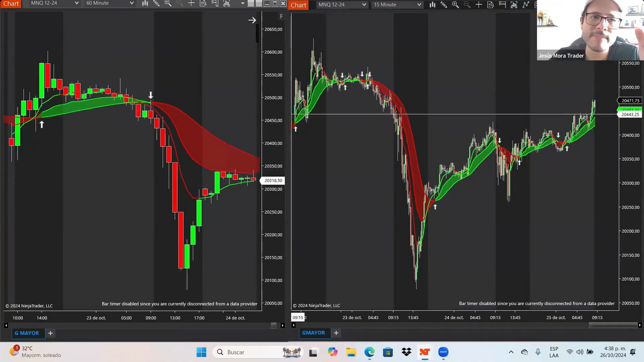644x362 pixels.
Task: Open Copilot from taskbar
Action: tap(332, 352)
